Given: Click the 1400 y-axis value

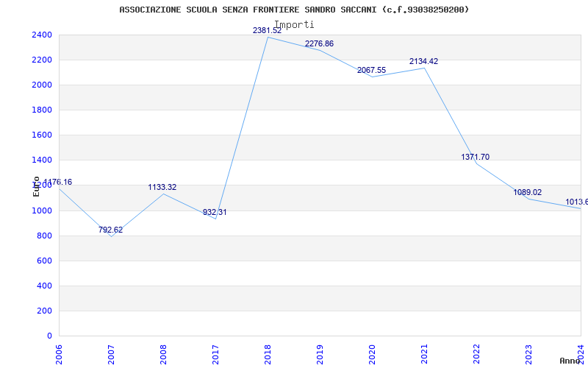Looking at the screenshot, I should (42, 160).
